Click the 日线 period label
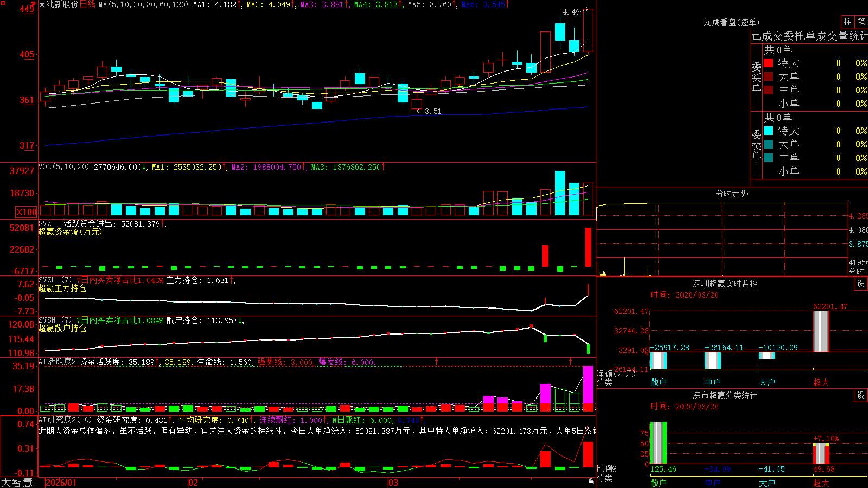The height and width of the screenshot is (488, 868). (x=88, y=4)
